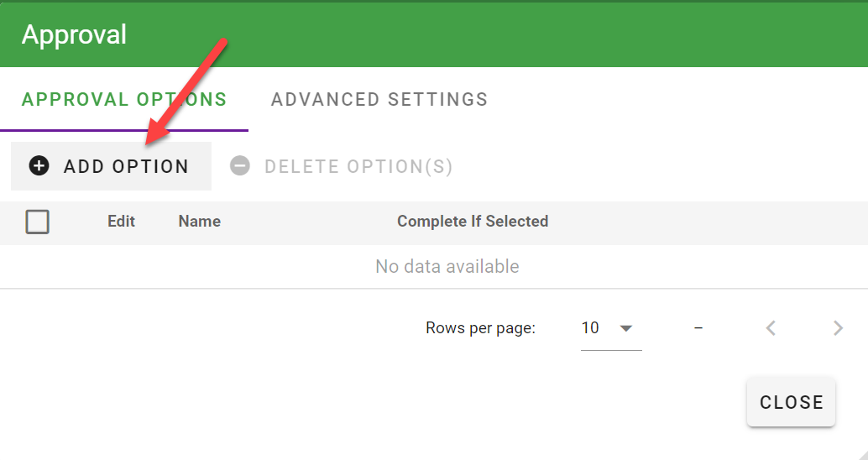This screenshot has height=460, width=868.
Task: Click the Edit column header
Action: click(x=121, y=222)
